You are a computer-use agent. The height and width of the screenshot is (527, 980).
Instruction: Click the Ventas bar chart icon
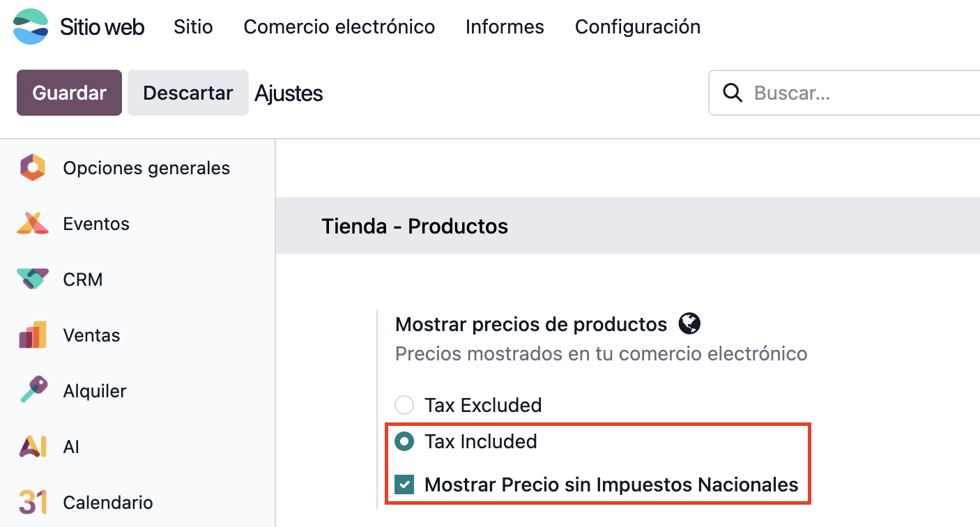(x=33, y=335)
